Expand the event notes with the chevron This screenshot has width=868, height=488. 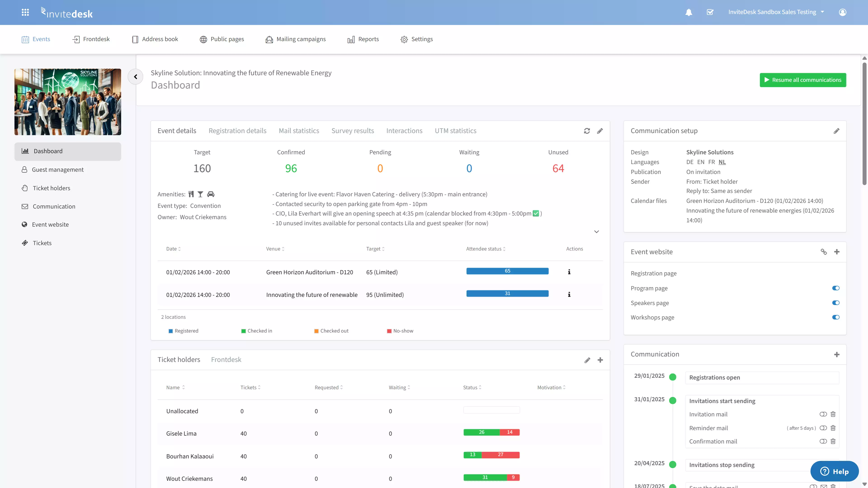(597, 232)
